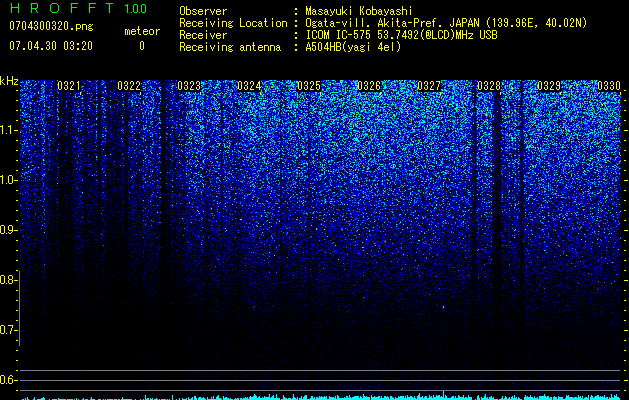The height and width of the screenshot is (400, 629).
Task: Click the HROFFT 1.0.0 title text
Action: [x=78, y=8]
